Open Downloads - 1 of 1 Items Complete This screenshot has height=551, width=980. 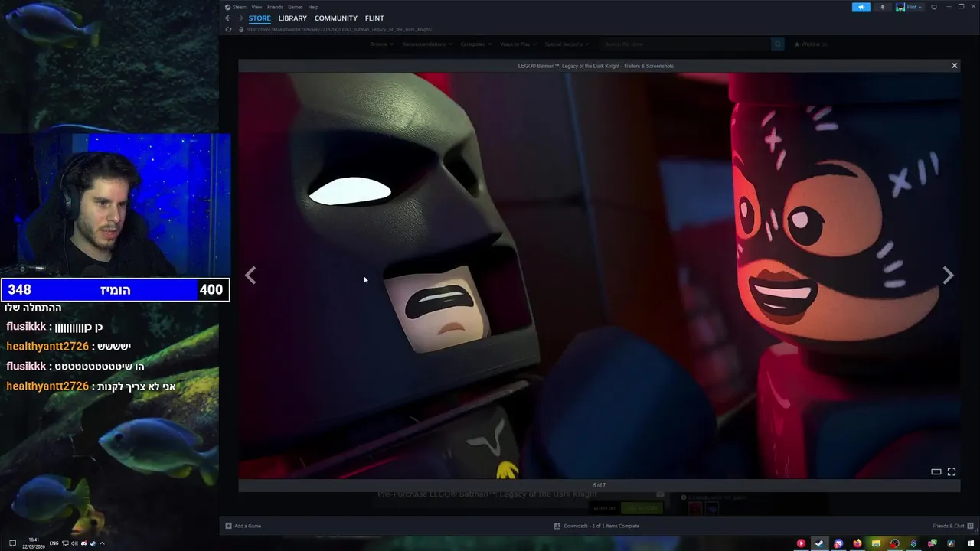click(601, 526)
